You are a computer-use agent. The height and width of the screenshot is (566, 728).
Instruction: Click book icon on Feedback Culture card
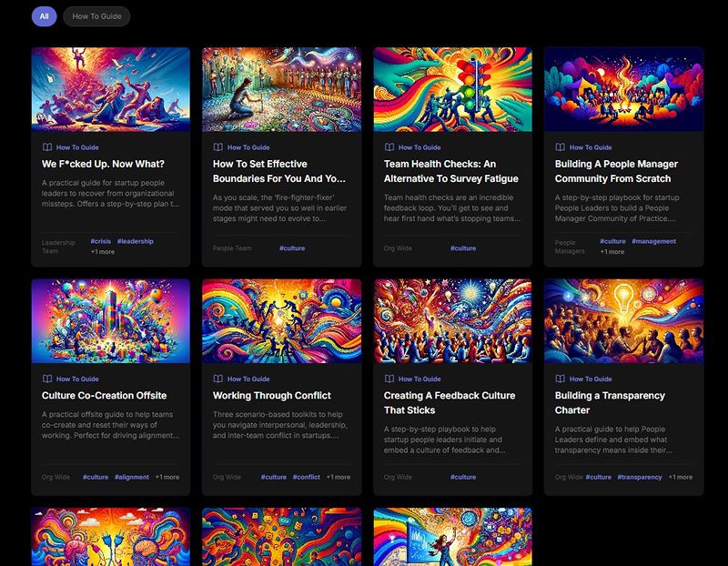tap(389, 379)
